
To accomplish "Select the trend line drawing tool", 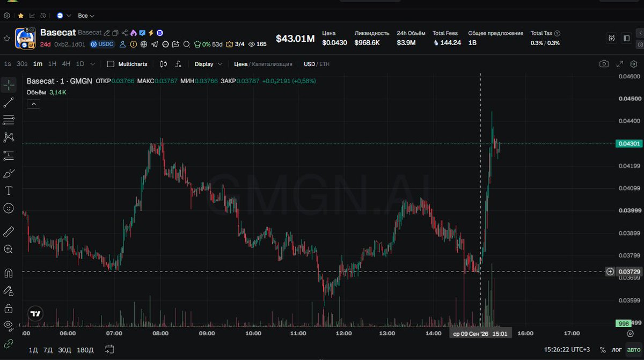I will pyautogui.click(x=9, y=102).
